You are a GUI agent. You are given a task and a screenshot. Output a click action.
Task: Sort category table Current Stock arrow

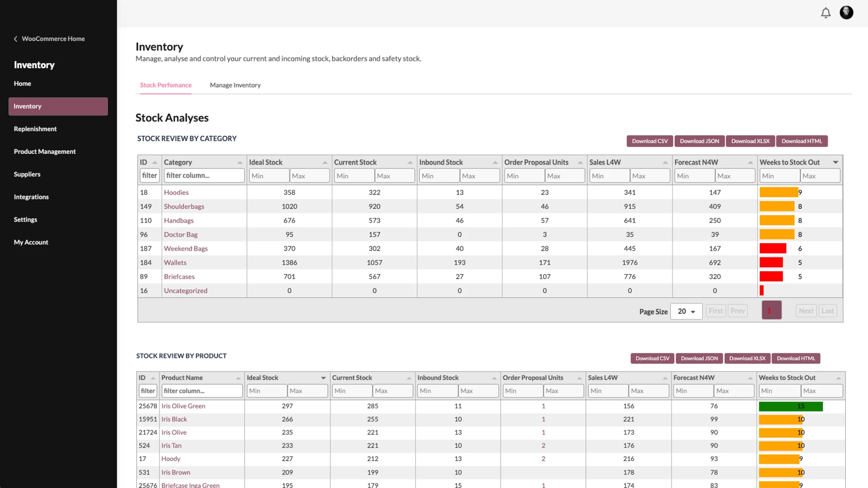(x=410, y=162)
